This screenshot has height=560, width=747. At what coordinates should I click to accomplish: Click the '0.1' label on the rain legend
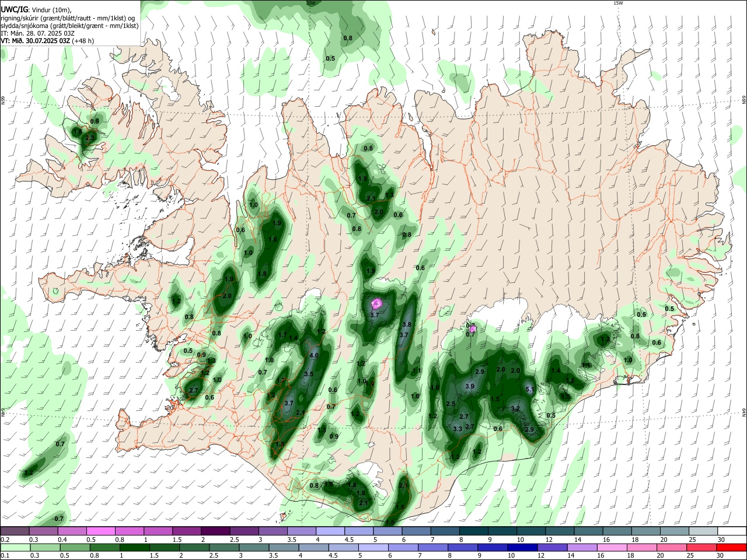pyautogui.click(x=5, y=556)
